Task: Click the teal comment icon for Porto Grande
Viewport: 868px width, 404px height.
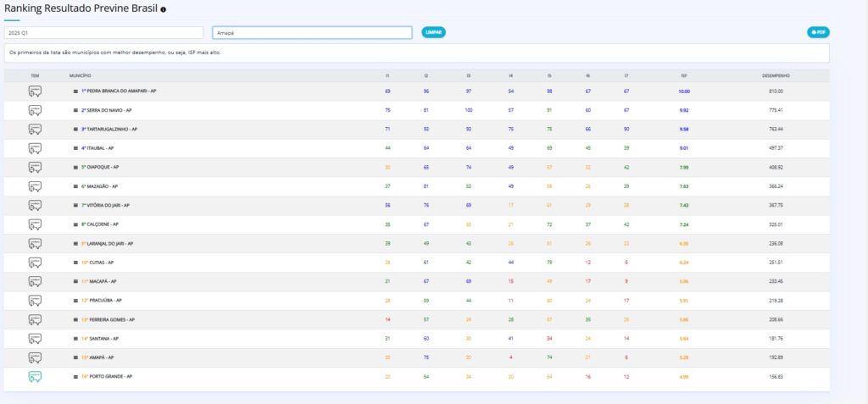Action: pos(35,377)
